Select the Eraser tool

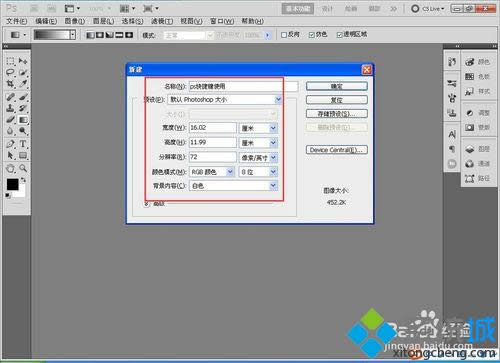point(10,119)
